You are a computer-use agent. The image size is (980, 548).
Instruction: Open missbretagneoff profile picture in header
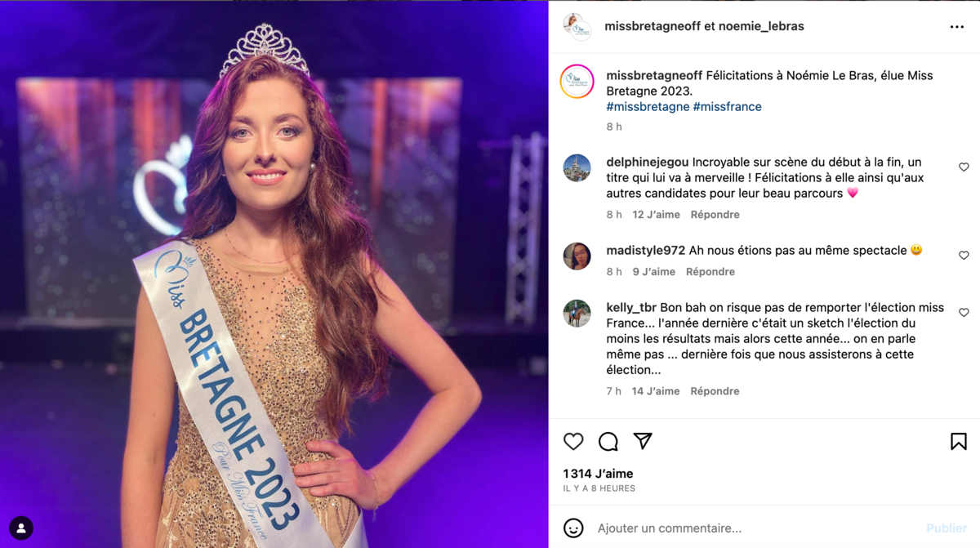click(577, 26)
